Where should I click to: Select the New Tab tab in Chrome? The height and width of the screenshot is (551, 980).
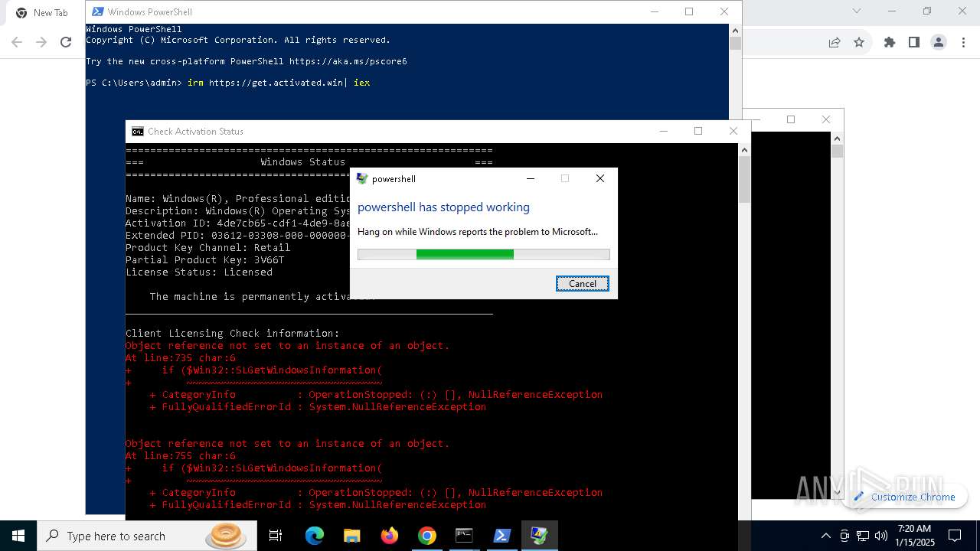pyautogui.click(x=43, y=13)
